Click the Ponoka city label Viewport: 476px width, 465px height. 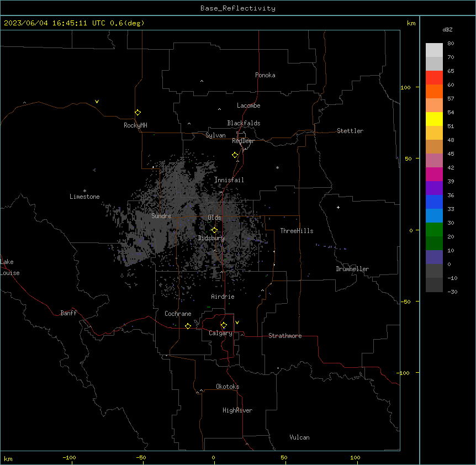pos(265,75)
